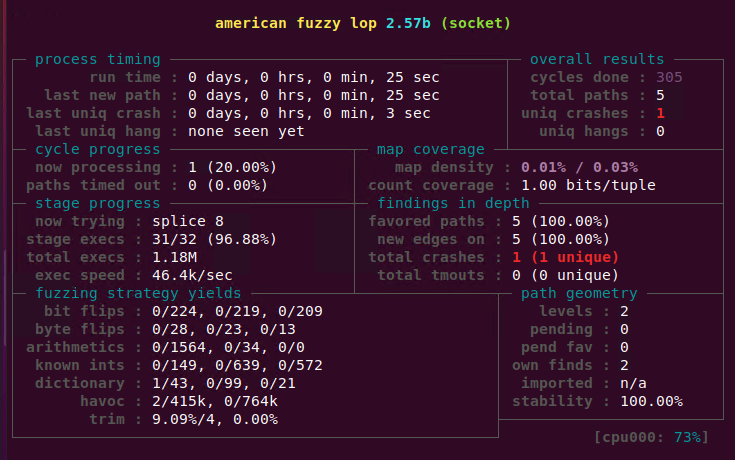This screenshot has height=460, width=735.
Task: Click the 'findings in depth' section header
Action: coord(453,203)
